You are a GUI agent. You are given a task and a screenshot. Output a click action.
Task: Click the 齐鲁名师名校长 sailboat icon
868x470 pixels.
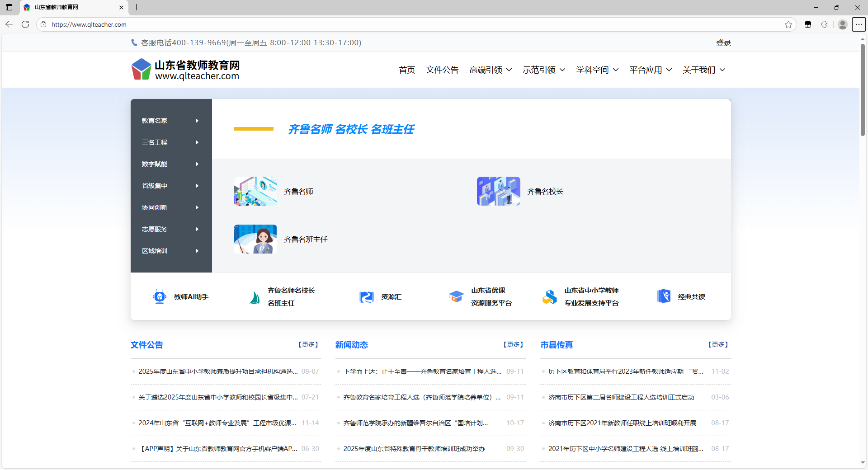(255, 297)
